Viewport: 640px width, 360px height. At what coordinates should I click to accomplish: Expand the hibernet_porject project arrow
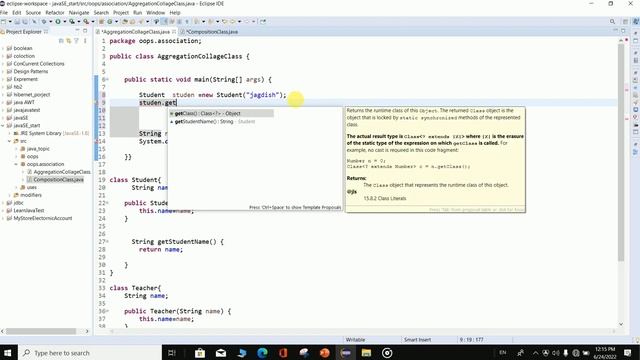3,95
